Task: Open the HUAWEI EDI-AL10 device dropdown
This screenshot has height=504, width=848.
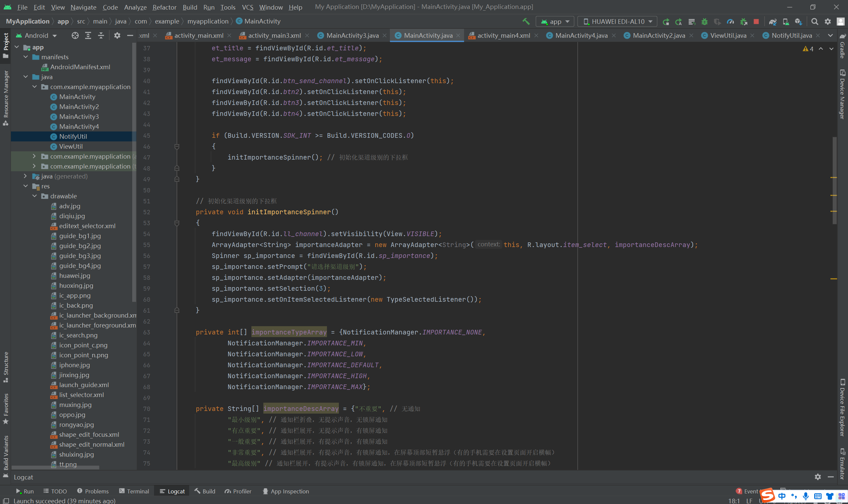Action: (x=617, y=22)
